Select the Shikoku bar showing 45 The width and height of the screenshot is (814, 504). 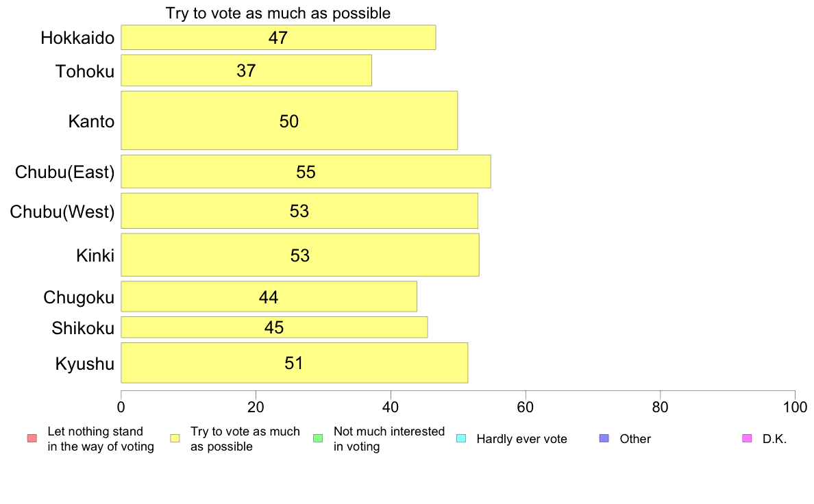click(x=274, y=327)
